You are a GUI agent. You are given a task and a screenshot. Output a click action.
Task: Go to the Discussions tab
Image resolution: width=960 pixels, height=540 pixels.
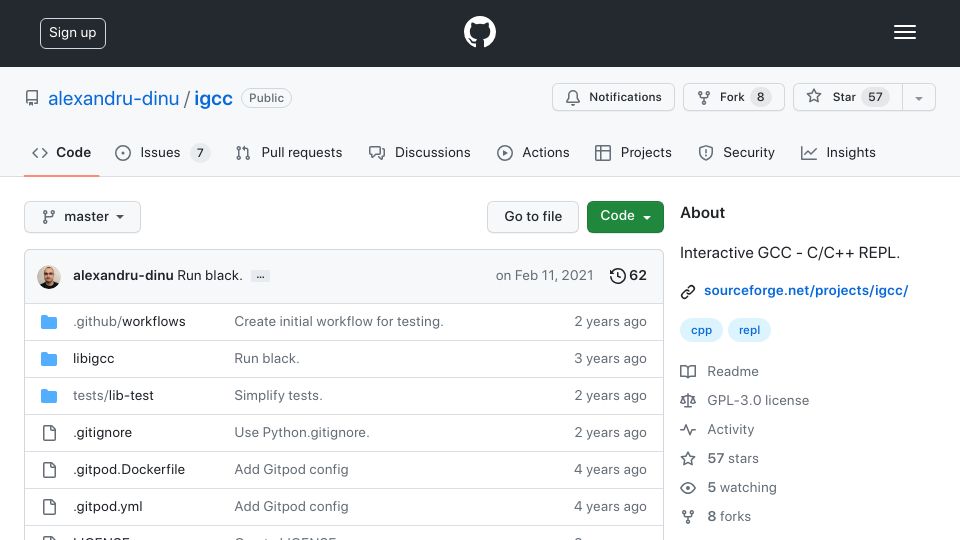[419, 152]
